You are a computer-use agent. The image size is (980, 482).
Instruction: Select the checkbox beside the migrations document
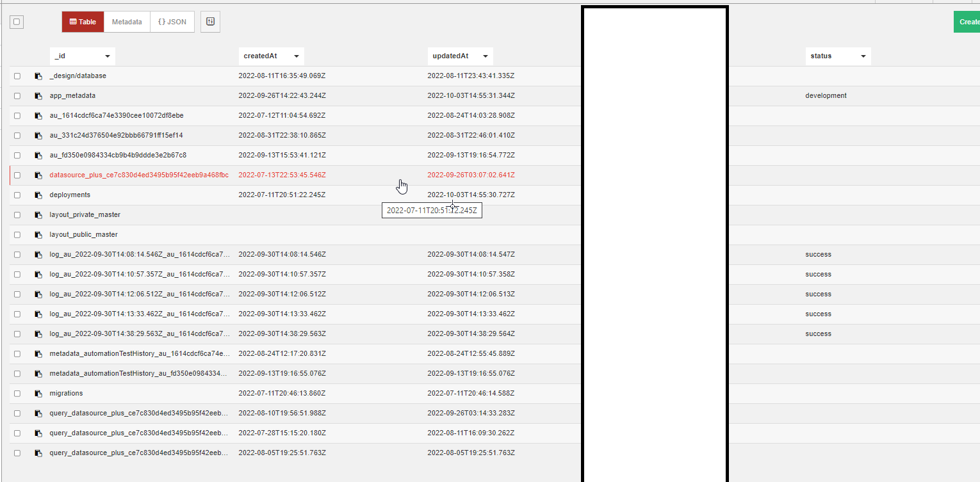coord(17,393)
